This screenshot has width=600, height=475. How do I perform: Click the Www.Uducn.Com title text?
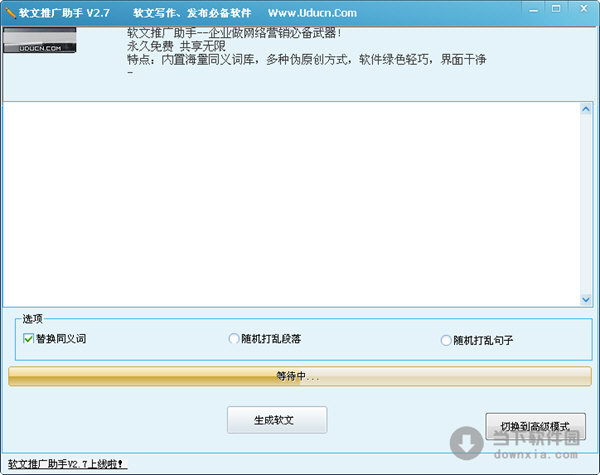pos(312,13)
